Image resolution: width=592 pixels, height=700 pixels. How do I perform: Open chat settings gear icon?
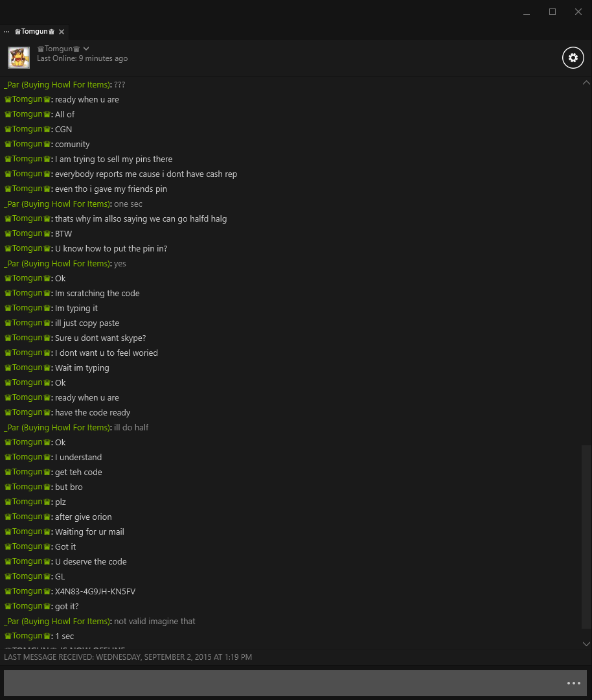[x=573, y=58]
